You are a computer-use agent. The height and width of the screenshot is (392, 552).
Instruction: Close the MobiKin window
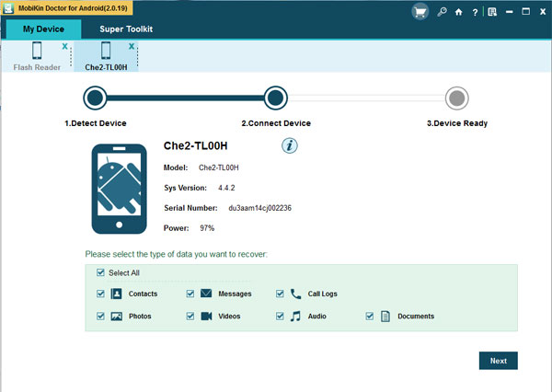coord(543,12)
